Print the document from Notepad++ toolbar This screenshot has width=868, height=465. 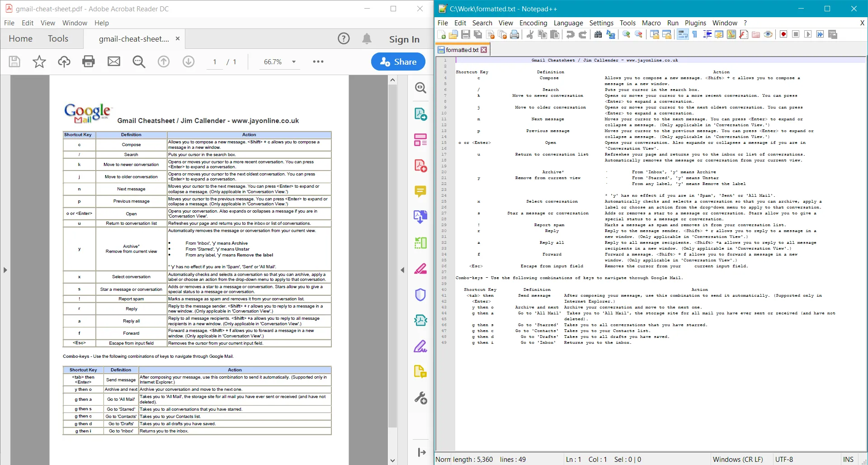[x=514, y=35]
